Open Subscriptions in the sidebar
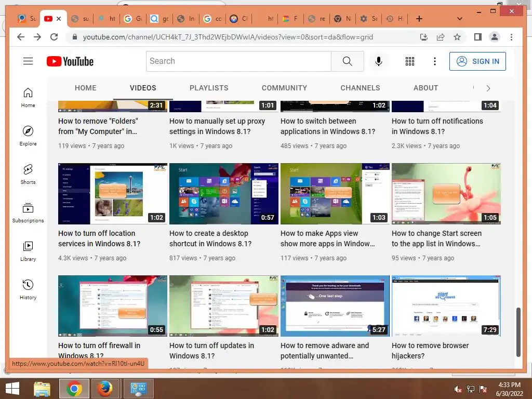 28,212
